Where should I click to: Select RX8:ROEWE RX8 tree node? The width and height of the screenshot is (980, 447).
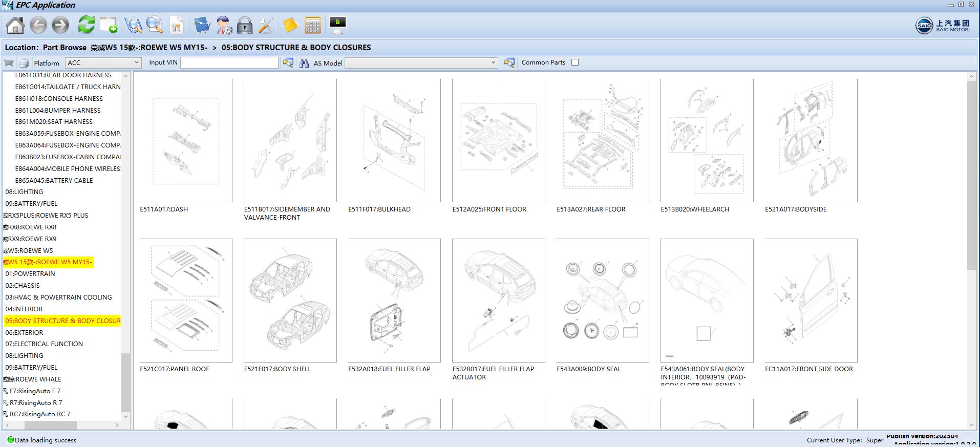(x=30, y=227)
